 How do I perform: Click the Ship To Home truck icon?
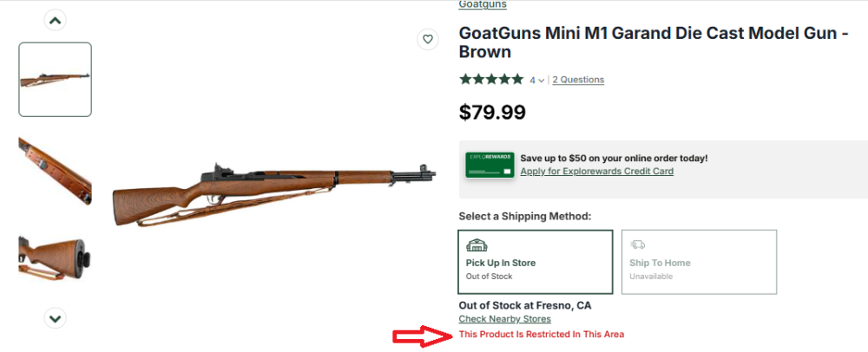tap(638, 244)
